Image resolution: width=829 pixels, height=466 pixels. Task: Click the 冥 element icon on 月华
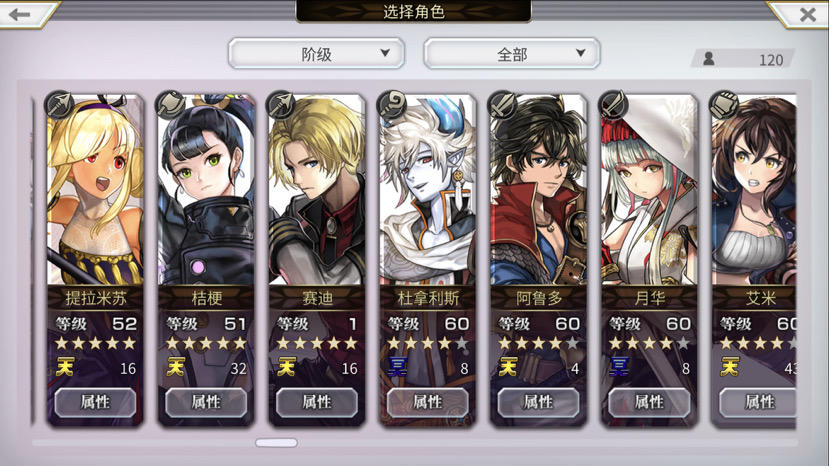click(x=619, y=367)
